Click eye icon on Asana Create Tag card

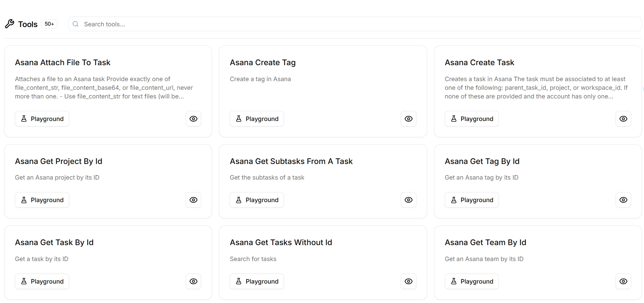[408, 119]
